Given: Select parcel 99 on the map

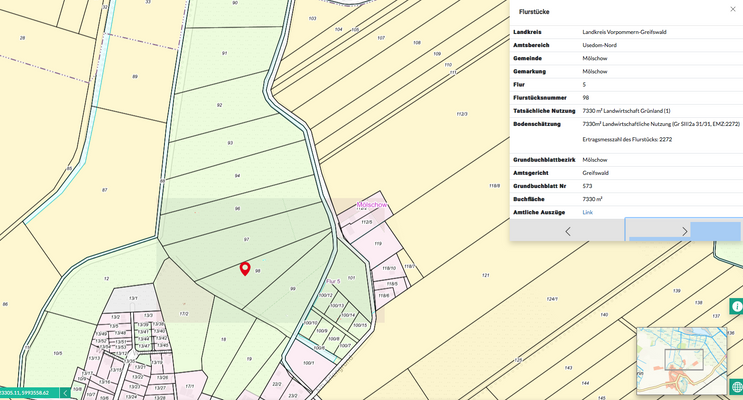Looking at the screenshot, I should 292,288.
